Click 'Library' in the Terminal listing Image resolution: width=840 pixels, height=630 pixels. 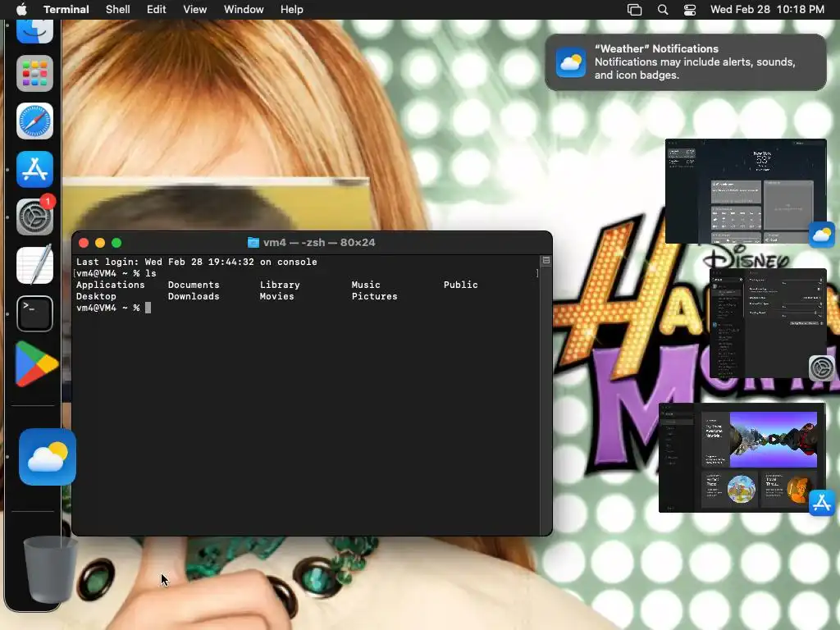[x=280, y=285]
